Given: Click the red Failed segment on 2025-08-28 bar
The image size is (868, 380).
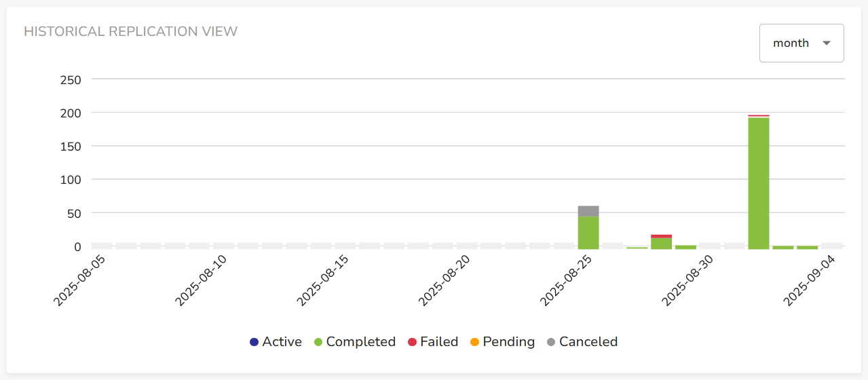Looking at the screenshot, I should click(x=661, y=236).
